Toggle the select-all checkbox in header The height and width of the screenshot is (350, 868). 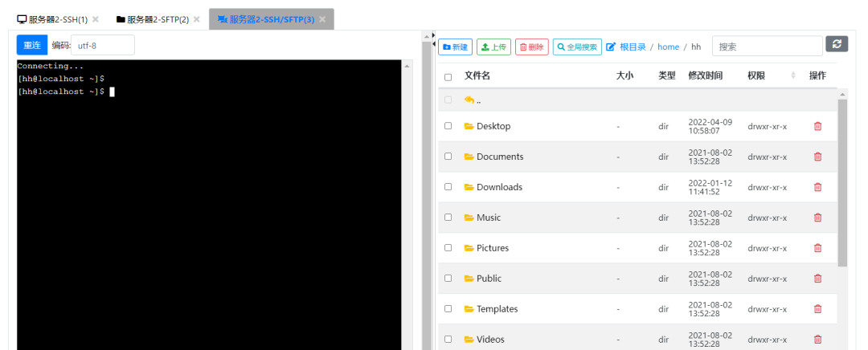(448, 77)
